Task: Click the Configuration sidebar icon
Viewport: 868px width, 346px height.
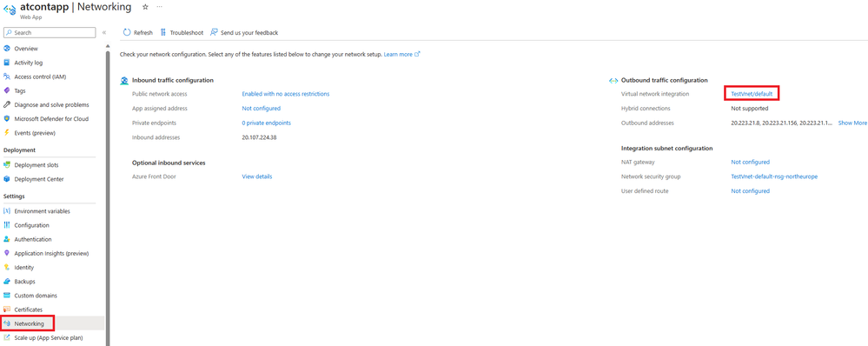Action: tap(7, 225)
